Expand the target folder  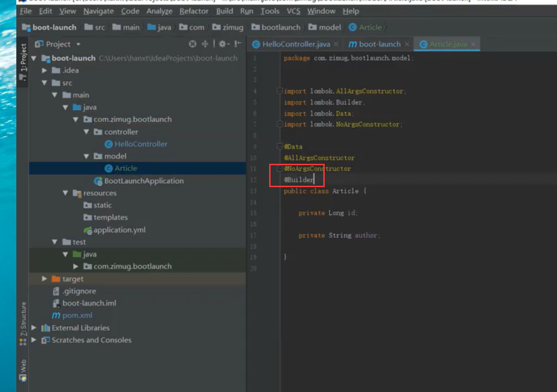(x=44, y=279)
